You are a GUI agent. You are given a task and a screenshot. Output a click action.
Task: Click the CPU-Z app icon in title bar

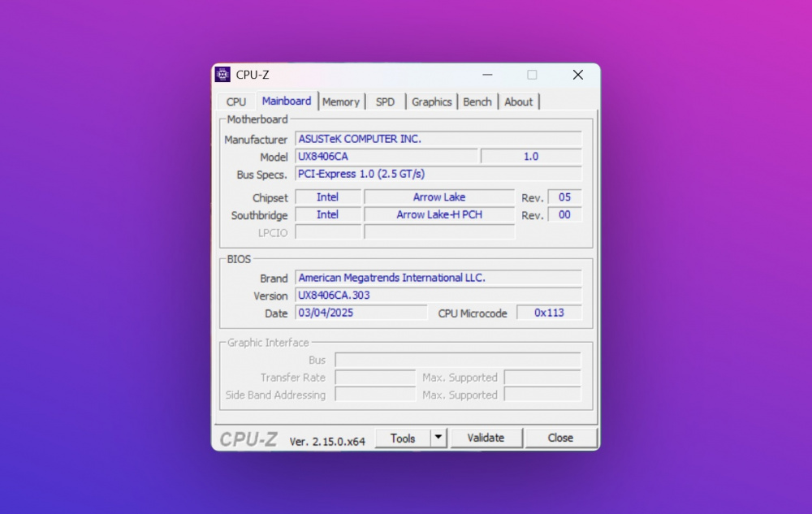point(222,75)
